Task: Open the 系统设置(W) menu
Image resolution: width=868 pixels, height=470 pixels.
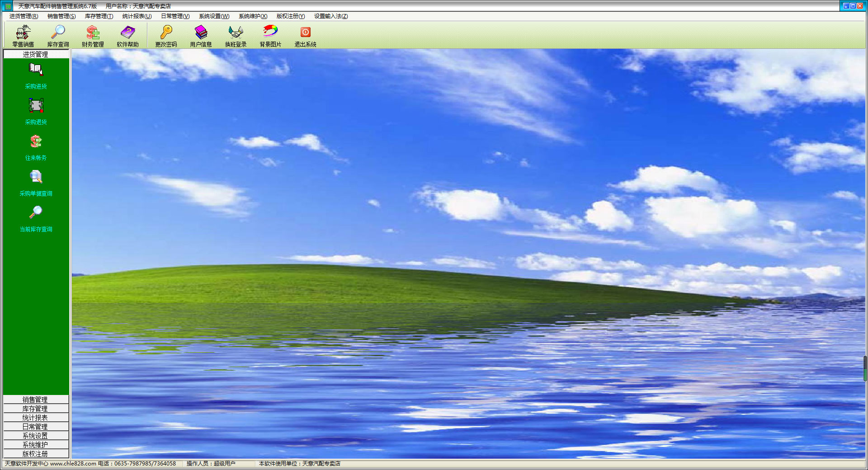Action: 214,16
